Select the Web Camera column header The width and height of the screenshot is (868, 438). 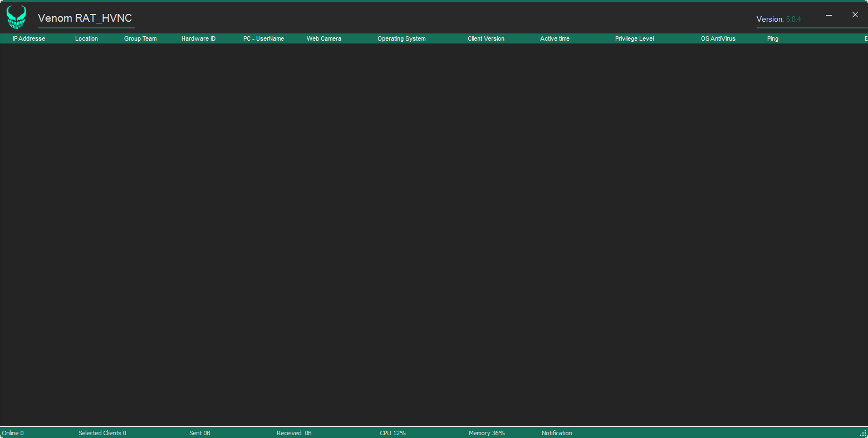coord(323,38)
